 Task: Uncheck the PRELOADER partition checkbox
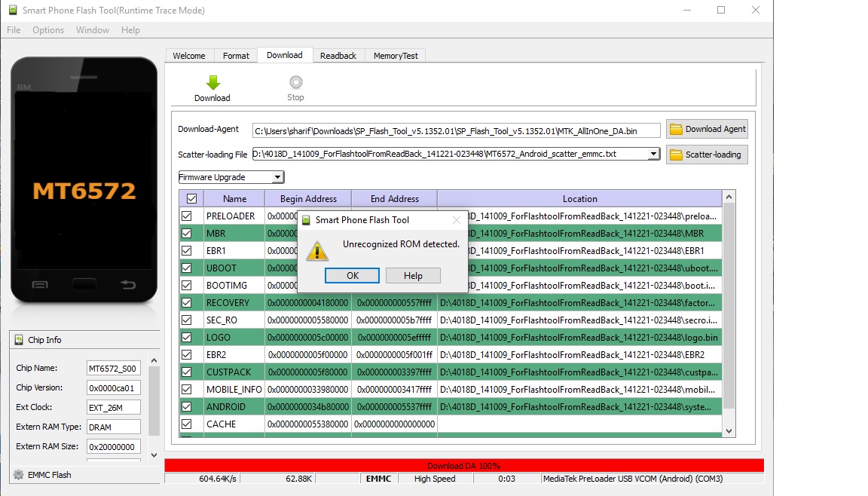click(x=187, y=216)
